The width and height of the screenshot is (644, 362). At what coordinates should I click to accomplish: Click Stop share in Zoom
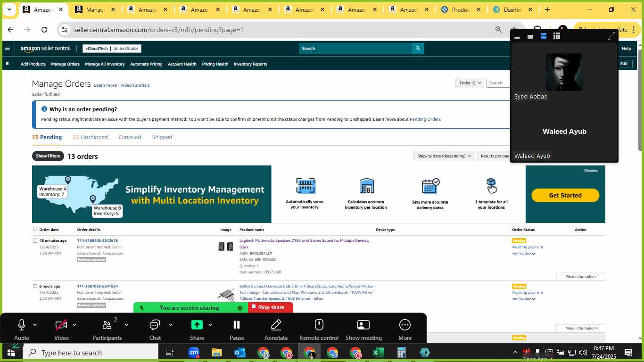271,307
